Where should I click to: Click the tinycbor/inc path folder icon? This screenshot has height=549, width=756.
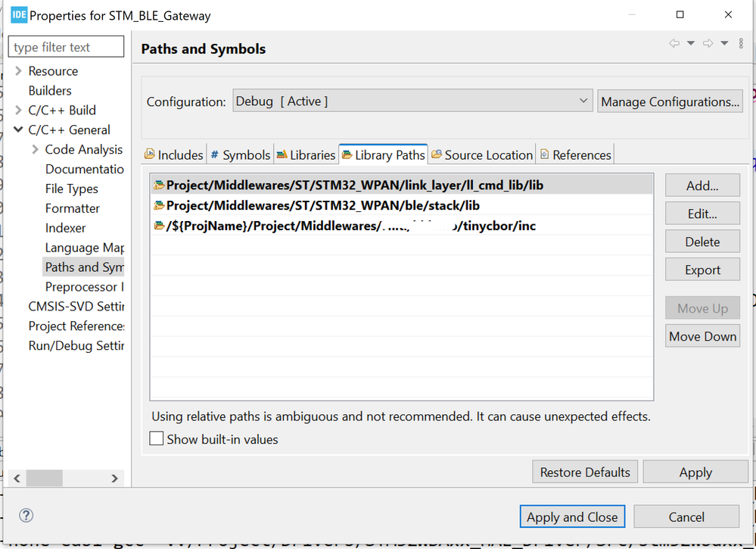point(159,226)
